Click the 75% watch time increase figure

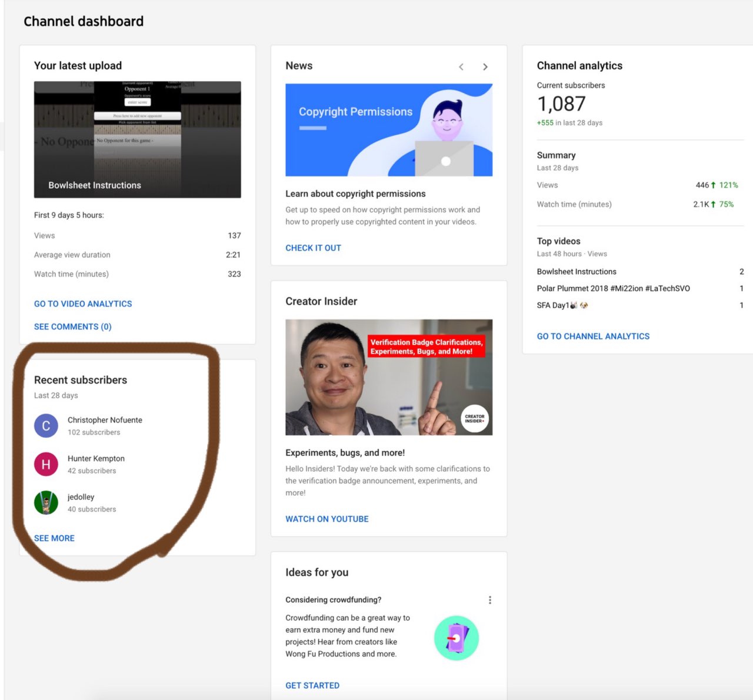[x=727, y=205]
